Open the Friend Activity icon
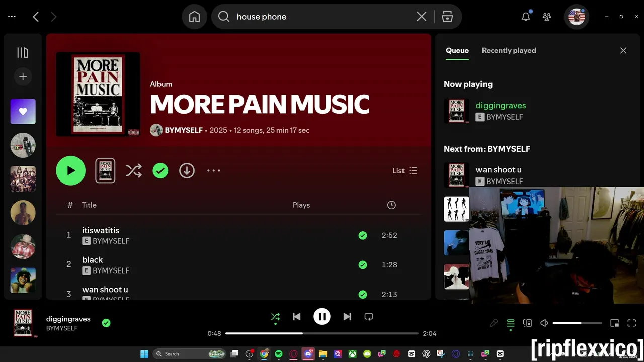644x362 pixels. (x=547, y=17)
